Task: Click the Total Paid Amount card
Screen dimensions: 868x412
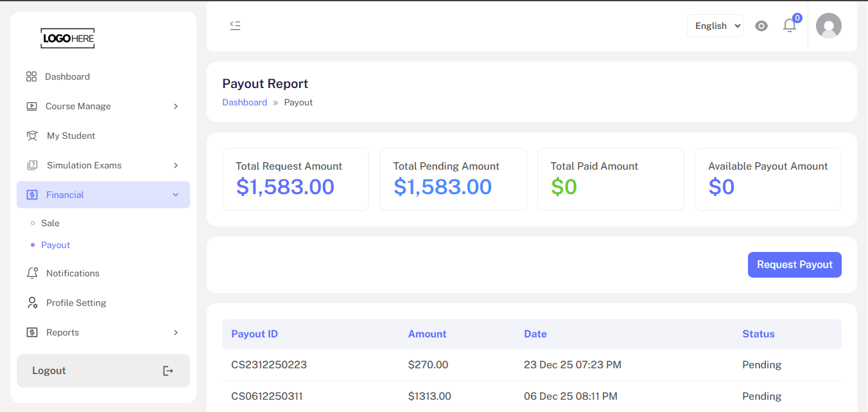Action: coord(611,179)
